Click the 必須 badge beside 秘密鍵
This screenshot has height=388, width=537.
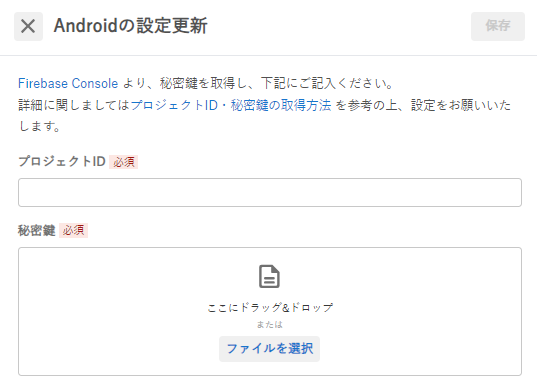click(73, 230)
